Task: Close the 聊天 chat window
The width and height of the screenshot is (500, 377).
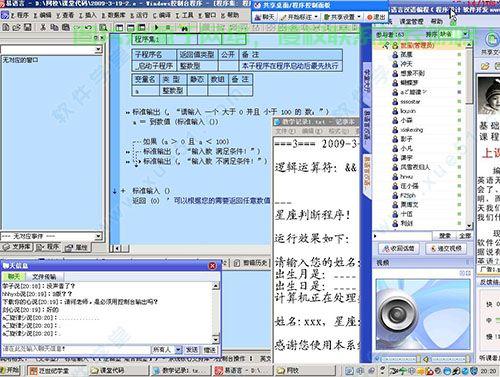Action: coord(212,266)
